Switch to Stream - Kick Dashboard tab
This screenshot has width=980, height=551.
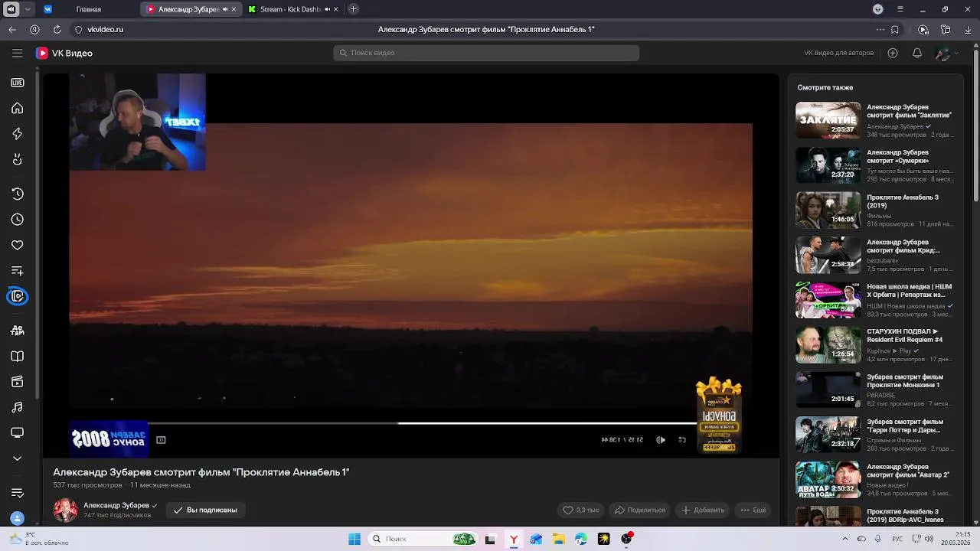pos(290,9)
